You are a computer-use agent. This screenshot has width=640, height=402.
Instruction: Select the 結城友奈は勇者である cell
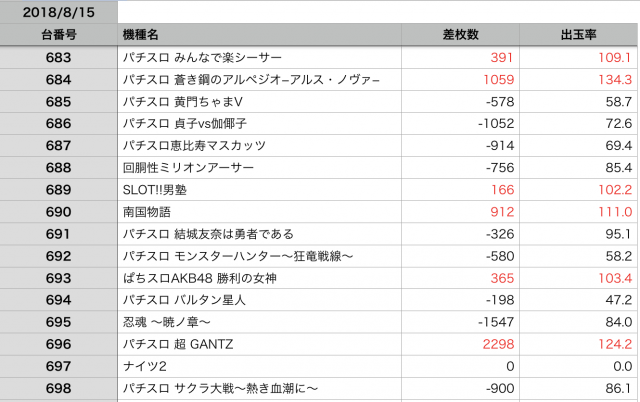click(x=207, y=233)
